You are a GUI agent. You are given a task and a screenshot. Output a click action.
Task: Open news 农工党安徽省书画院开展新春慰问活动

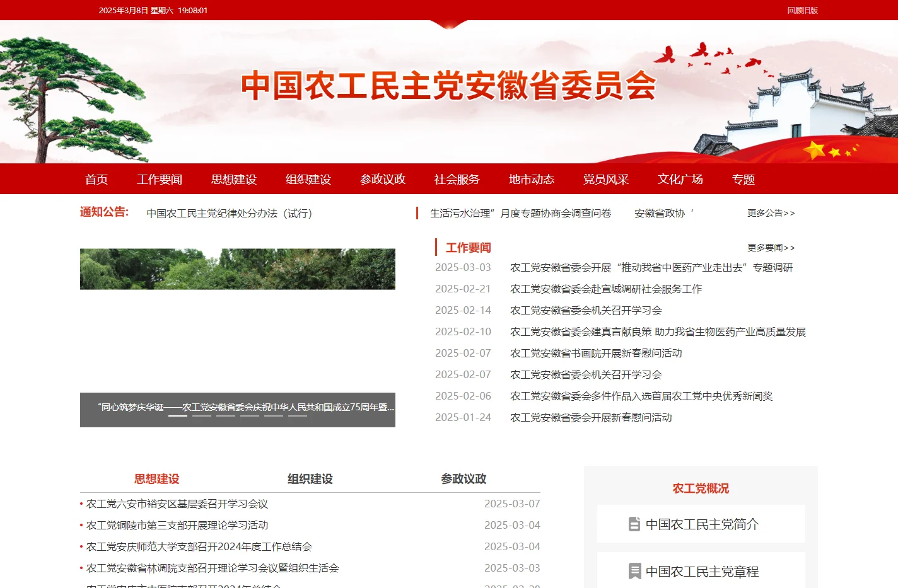596,354
